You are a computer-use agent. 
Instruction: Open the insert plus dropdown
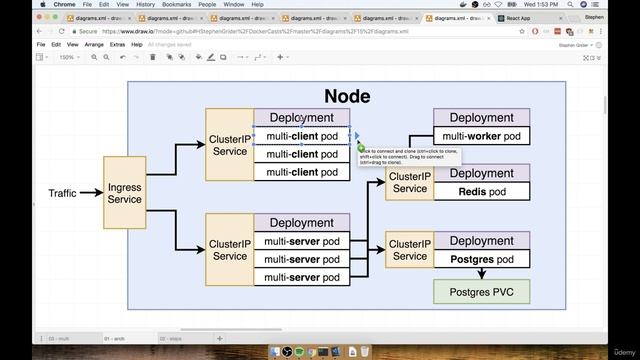coord(282,58)
